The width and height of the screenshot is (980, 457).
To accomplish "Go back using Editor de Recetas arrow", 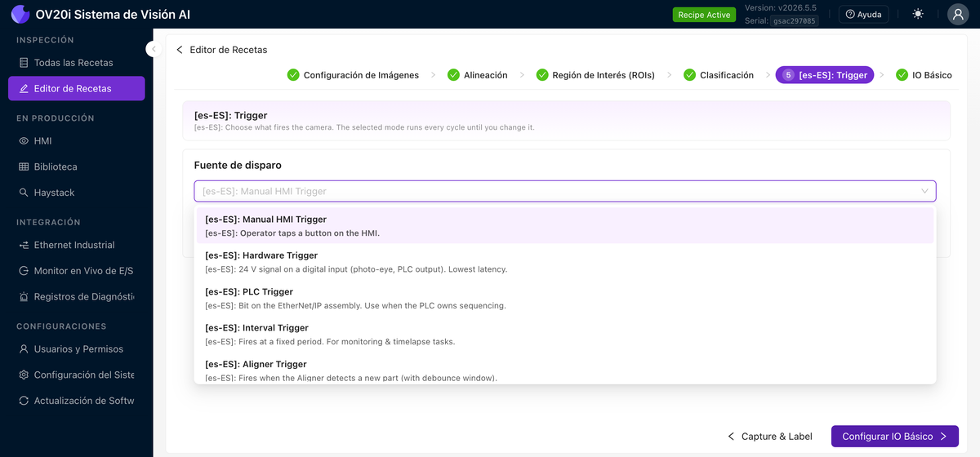I will [x=180, y=50].
